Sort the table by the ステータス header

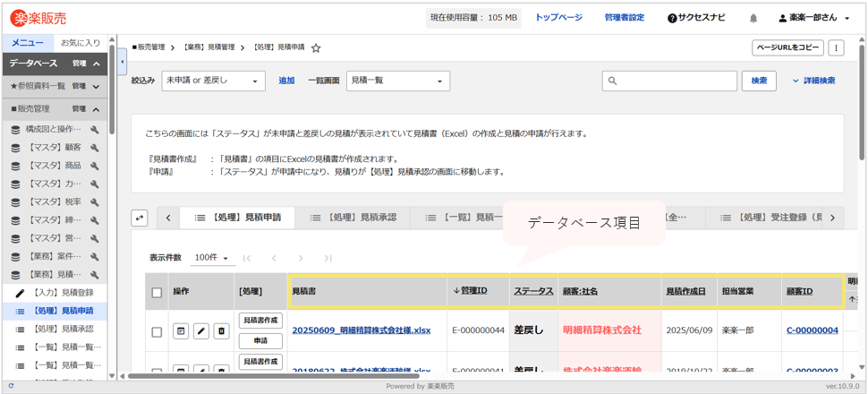coord(533,291)
